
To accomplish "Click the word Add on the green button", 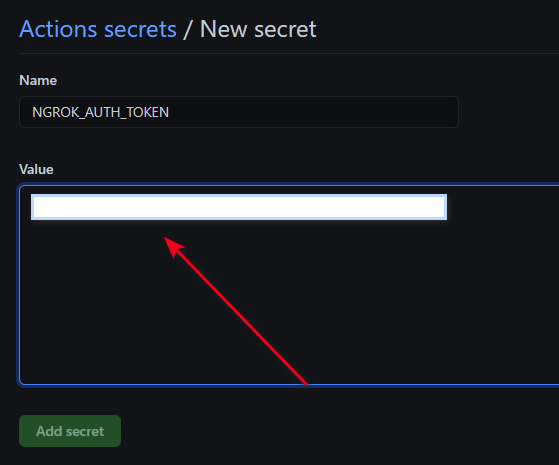I will coord(49,431).
